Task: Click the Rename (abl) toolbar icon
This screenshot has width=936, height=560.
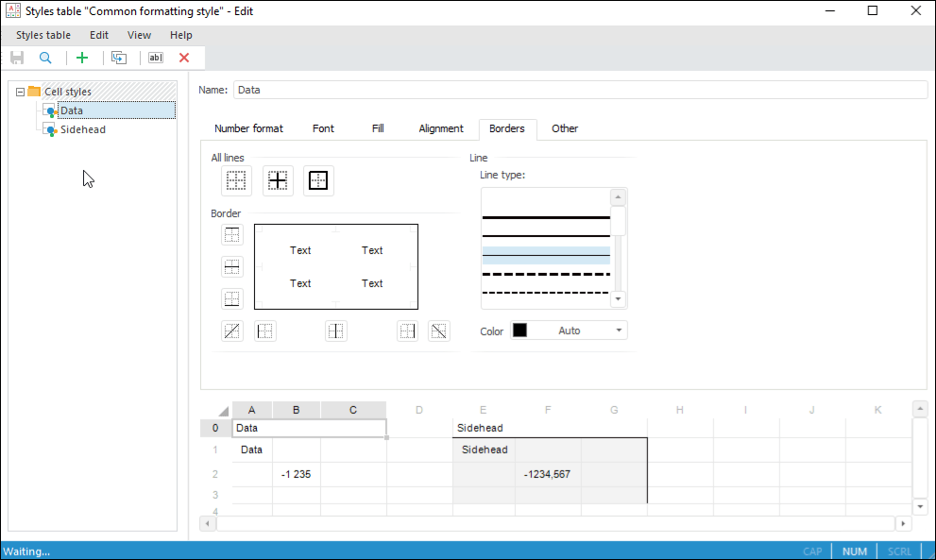Action: 156,58
